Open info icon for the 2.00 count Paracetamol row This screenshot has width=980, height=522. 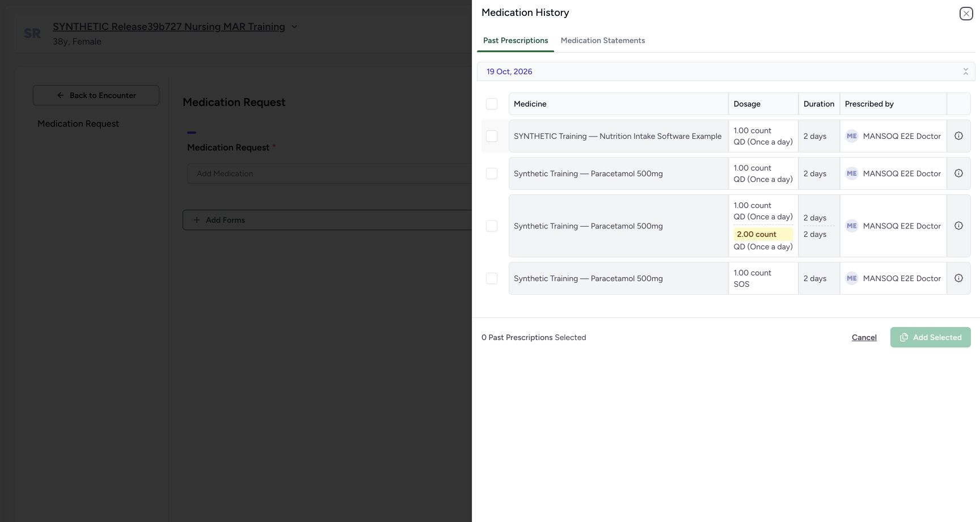click(958, 226)
